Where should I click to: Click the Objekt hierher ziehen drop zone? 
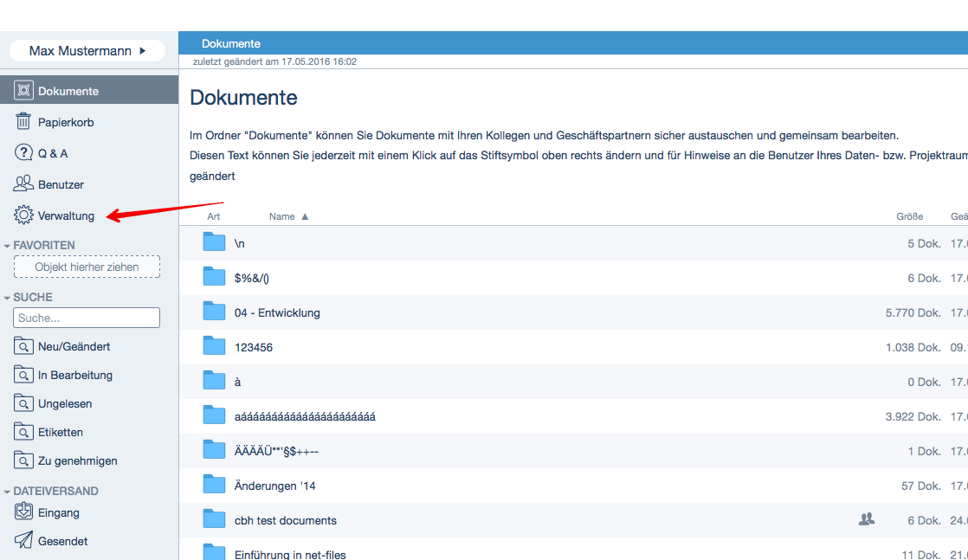coord(87,267)
